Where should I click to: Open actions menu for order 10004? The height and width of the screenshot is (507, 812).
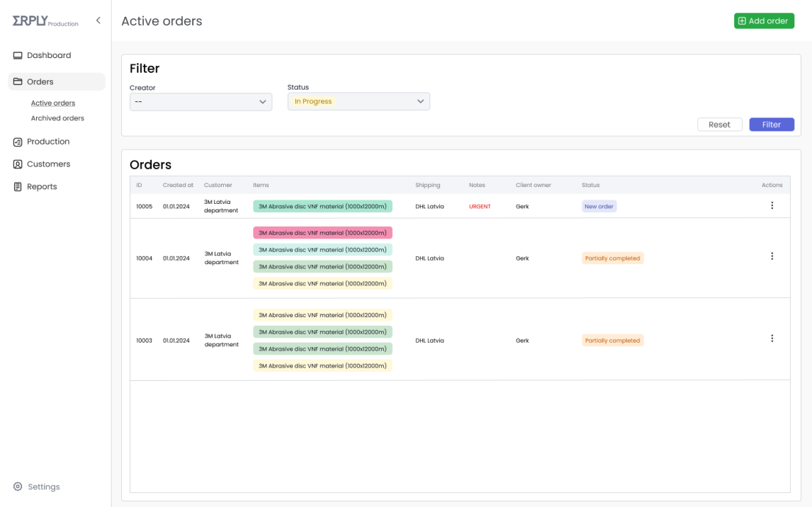(x=772, y=256)
